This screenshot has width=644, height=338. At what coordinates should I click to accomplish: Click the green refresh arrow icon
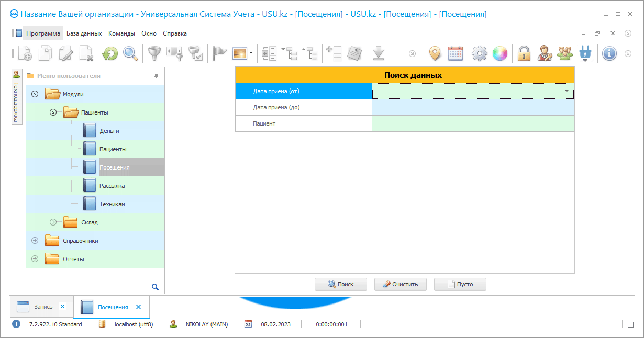(110, 53)
